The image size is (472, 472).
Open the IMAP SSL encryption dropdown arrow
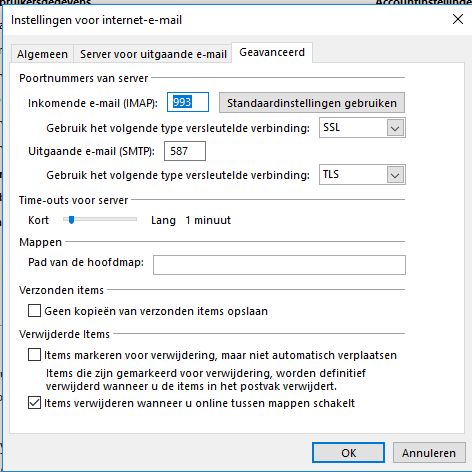[395, 128]
